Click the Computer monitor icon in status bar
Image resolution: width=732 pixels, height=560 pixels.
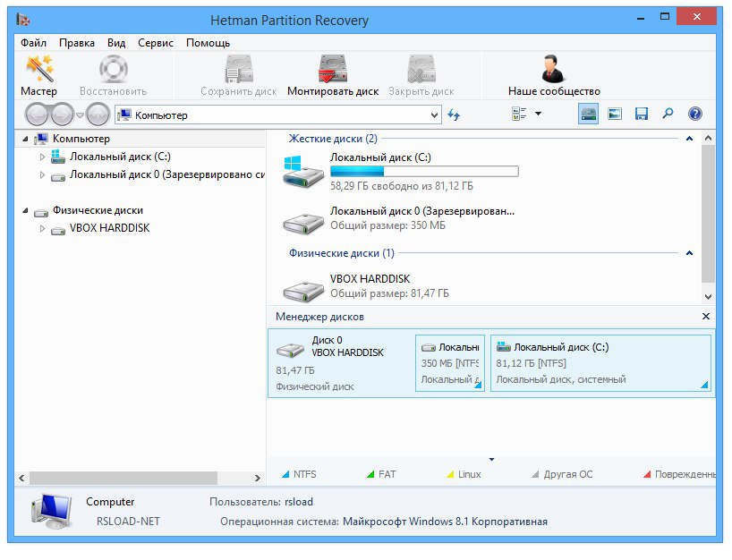coord(52,512)
